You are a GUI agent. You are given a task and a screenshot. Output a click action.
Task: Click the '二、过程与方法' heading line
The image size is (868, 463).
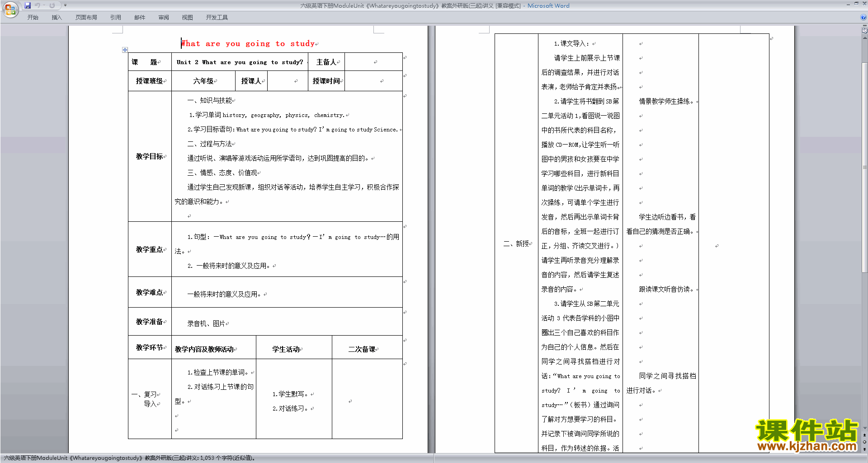(209, 144)
